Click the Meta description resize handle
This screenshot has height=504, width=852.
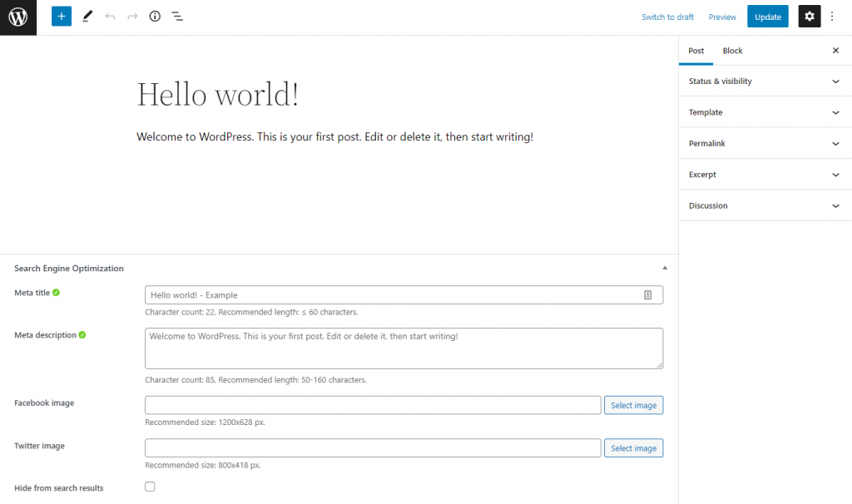pyautogui.click(x=660, y=365)
